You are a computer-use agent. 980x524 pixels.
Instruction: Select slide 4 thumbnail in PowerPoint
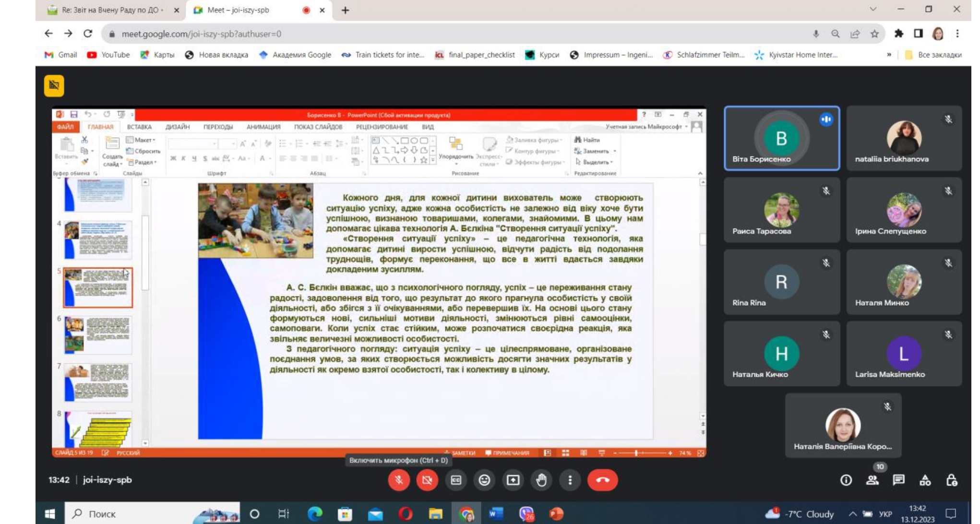(98, 239)
